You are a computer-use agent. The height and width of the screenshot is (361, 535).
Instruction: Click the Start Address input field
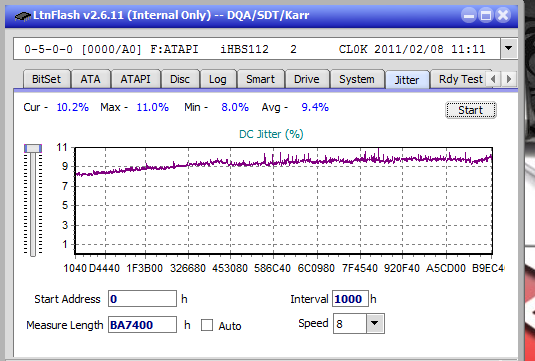(142, 299)
